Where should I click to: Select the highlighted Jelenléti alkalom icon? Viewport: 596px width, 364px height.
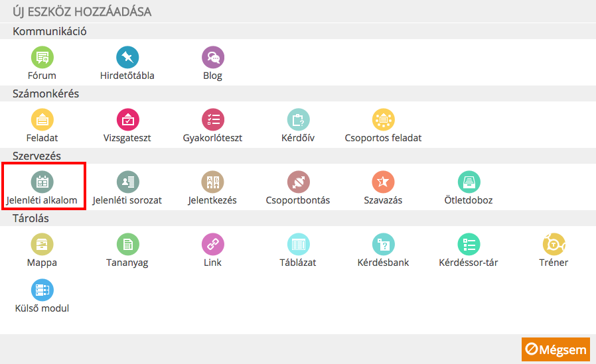[42, 182]
